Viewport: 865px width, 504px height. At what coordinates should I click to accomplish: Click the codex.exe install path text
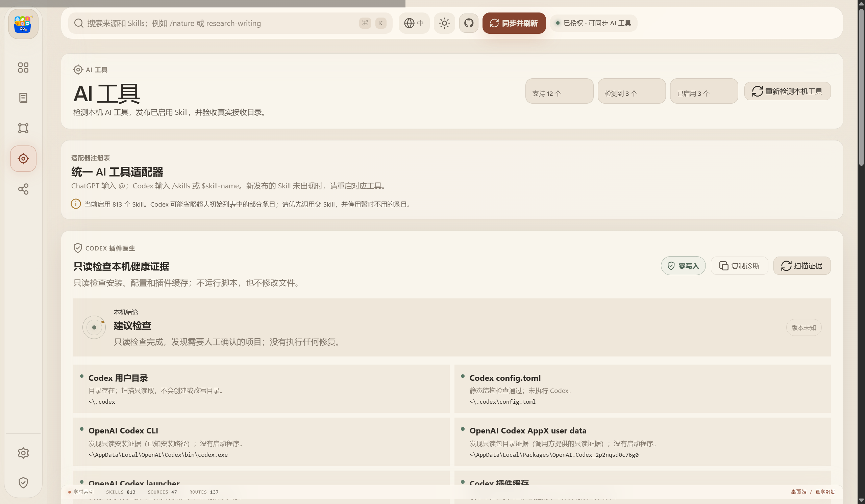tap(158, 455)
